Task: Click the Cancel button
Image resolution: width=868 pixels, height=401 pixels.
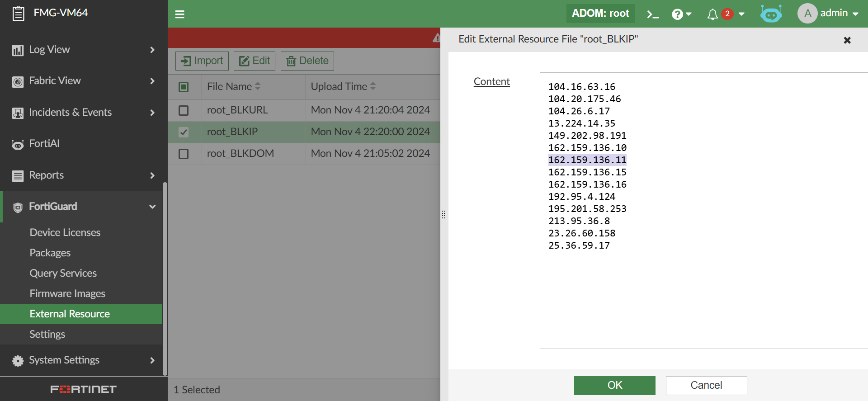Action: [x=707, y=386]
